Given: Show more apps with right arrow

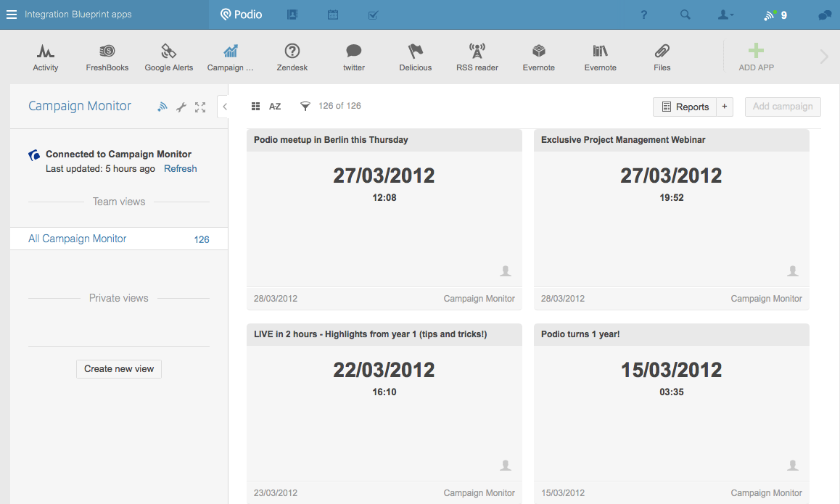Looking at the screenshot, I should [x=824, y=57].
